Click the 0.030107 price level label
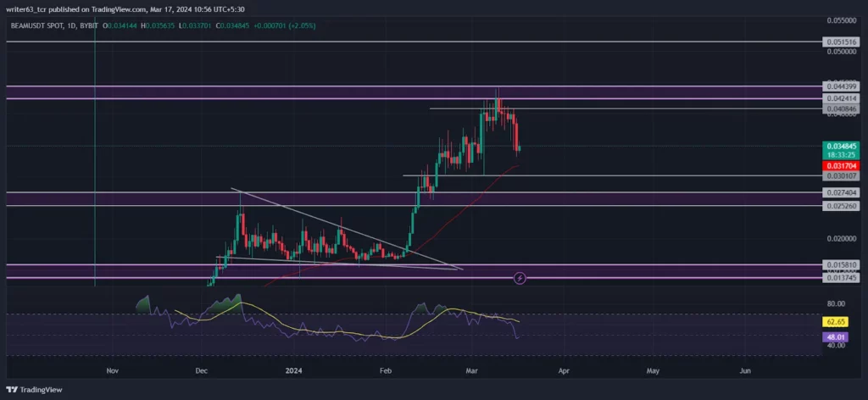Image resolution: width=868 pixels, height=400 pixels. click(x=840, y=176)
